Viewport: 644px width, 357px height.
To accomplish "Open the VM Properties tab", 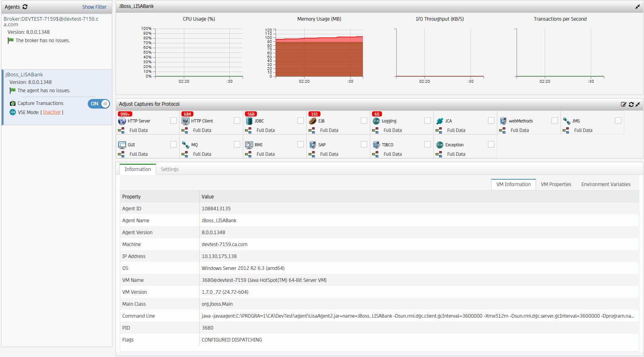I will (x=556, y=184).
